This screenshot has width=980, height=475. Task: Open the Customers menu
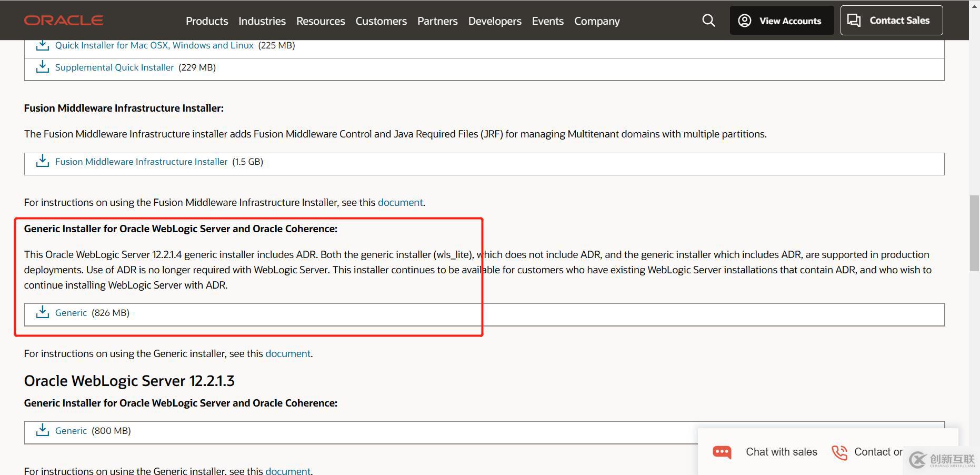[x=381, y=21]
